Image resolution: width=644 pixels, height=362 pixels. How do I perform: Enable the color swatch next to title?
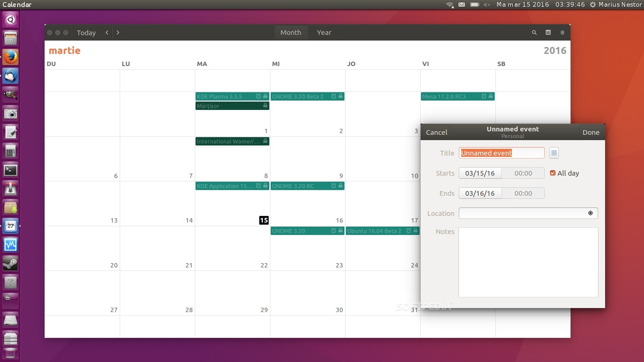[554, 153]
